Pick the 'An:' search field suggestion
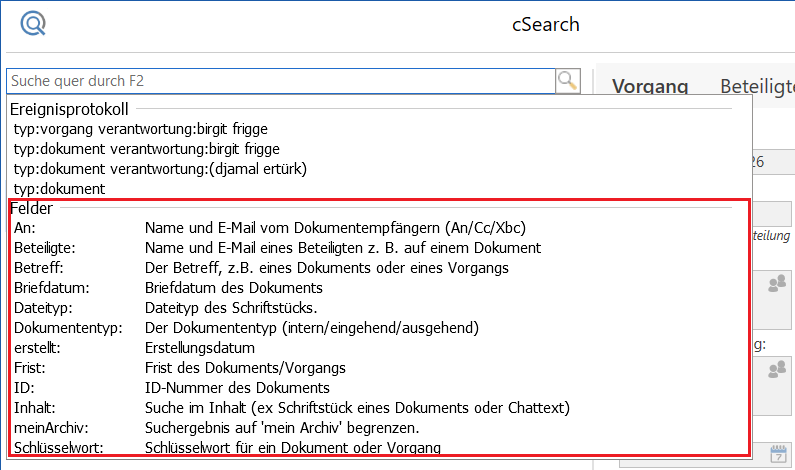 [x=380, y=228]
